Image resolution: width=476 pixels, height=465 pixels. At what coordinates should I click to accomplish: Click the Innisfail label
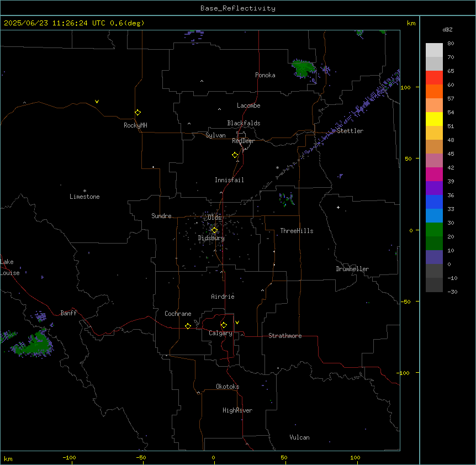[x=229, y=180]
